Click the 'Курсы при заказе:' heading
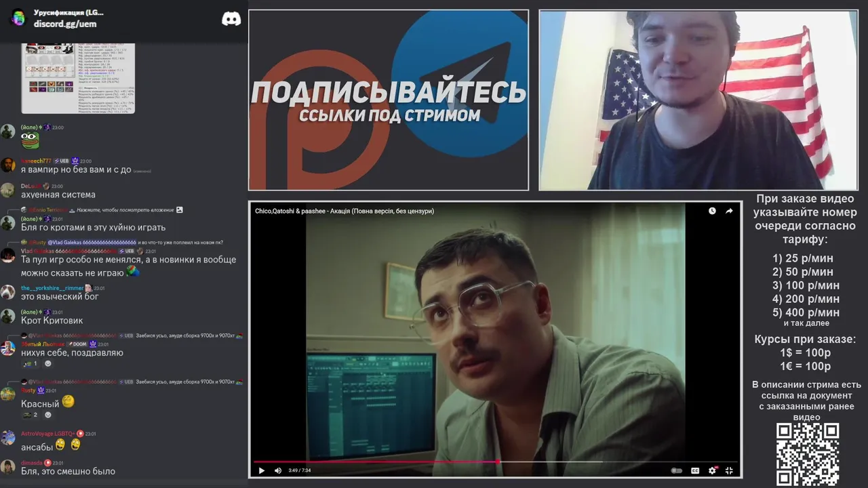 (x=805, y=339)
